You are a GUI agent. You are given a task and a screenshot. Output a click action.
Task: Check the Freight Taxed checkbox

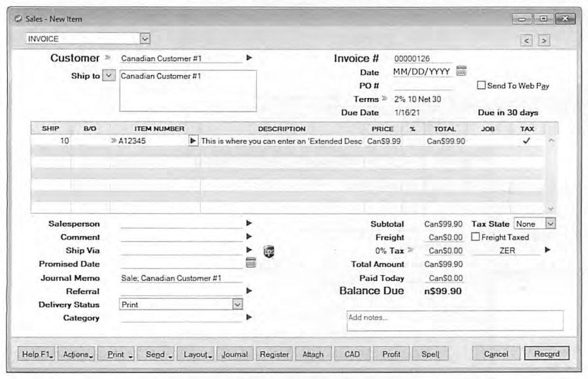[x=475, y=237]
